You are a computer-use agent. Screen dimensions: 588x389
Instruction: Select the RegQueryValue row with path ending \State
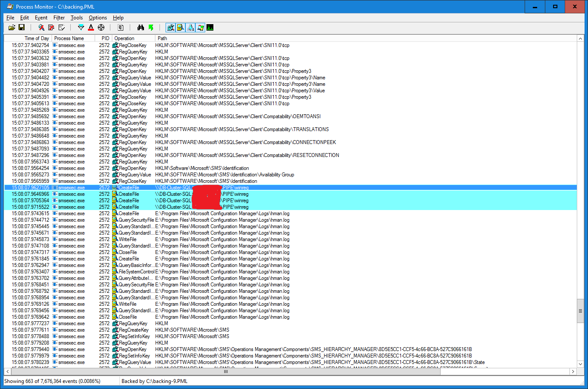[291, 362]
